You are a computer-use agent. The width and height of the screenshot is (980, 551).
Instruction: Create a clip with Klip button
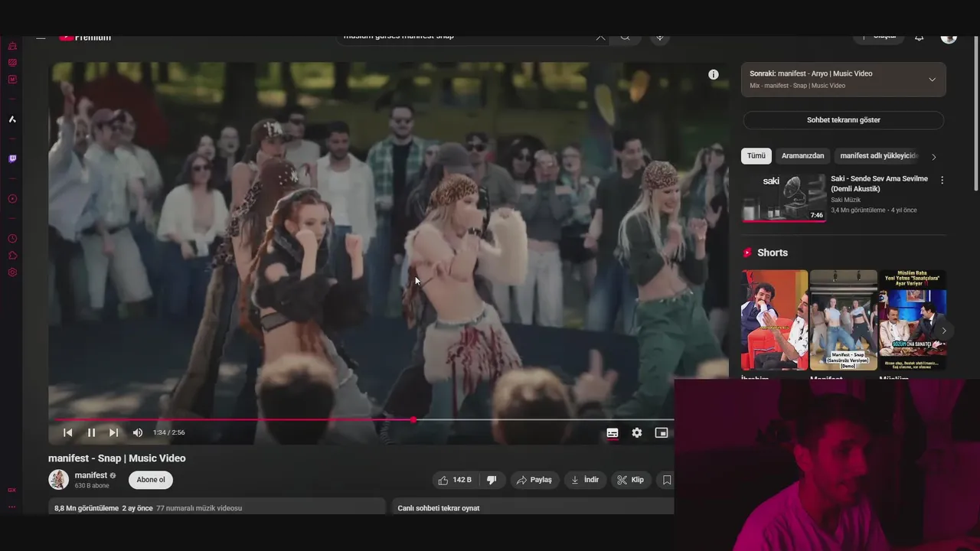pos(631,480)
